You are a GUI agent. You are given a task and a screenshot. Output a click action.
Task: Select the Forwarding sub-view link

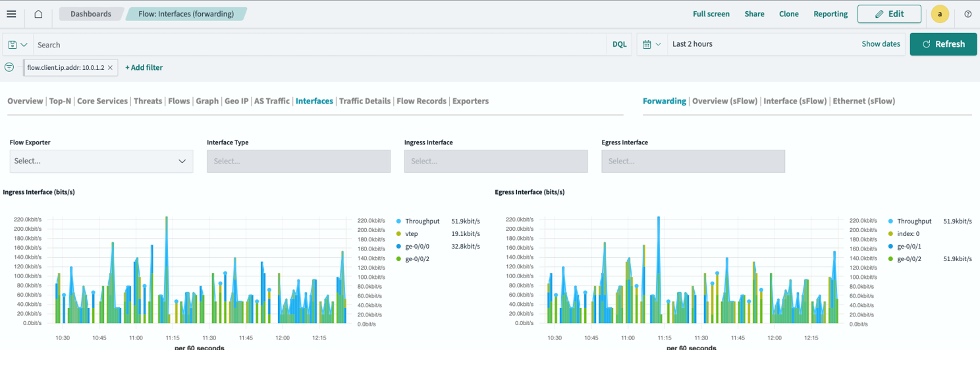point(665,101)
